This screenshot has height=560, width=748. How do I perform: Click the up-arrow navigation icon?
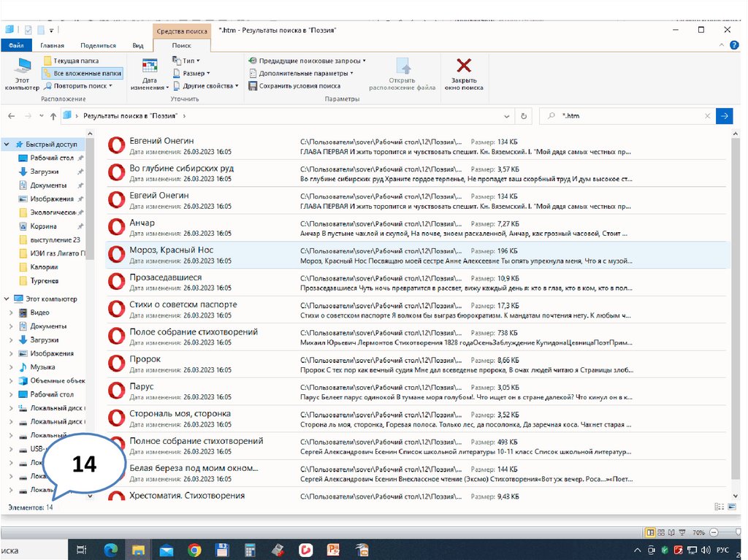53,116
